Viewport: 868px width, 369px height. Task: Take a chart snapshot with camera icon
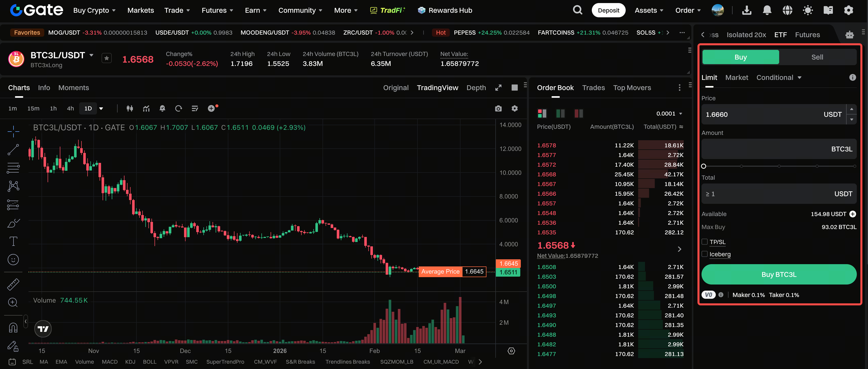tap(498, 108)
